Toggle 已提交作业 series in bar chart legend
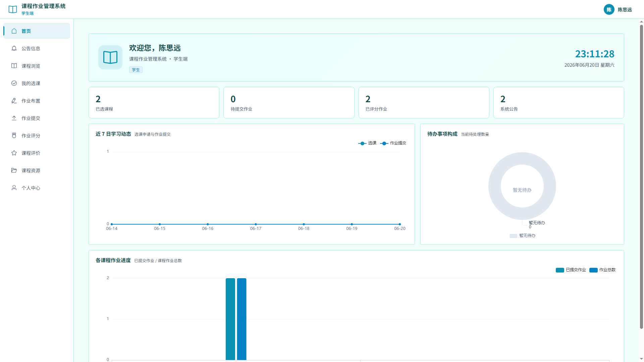The height and width of the screenshot is (362, 644). pos(571,270)
